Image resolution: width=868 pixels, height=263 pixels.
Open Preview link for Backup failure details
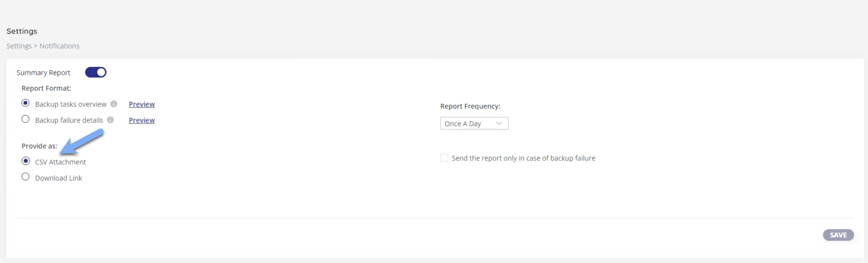[x=141, y=120]
